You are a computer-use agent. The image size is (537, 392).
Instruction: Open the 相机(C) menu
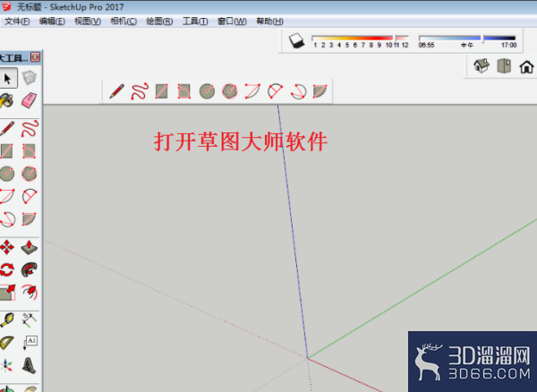coord(124,21)
